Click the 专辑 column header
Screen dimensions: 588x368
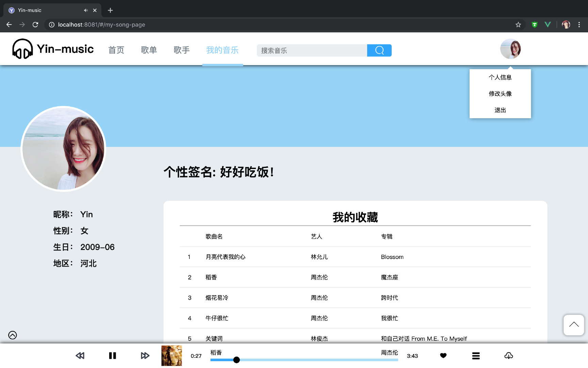click(387, 236)
